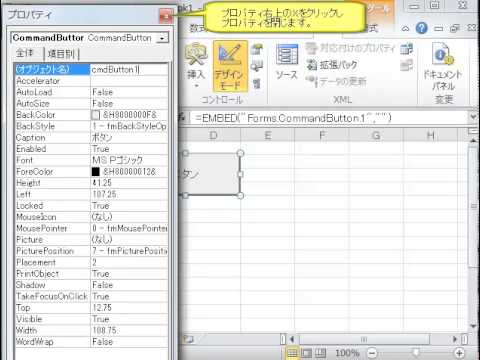Click the BackColor color swatch
Image resolution: width=480 pixels, height=360 pixels.
(95, 115)
